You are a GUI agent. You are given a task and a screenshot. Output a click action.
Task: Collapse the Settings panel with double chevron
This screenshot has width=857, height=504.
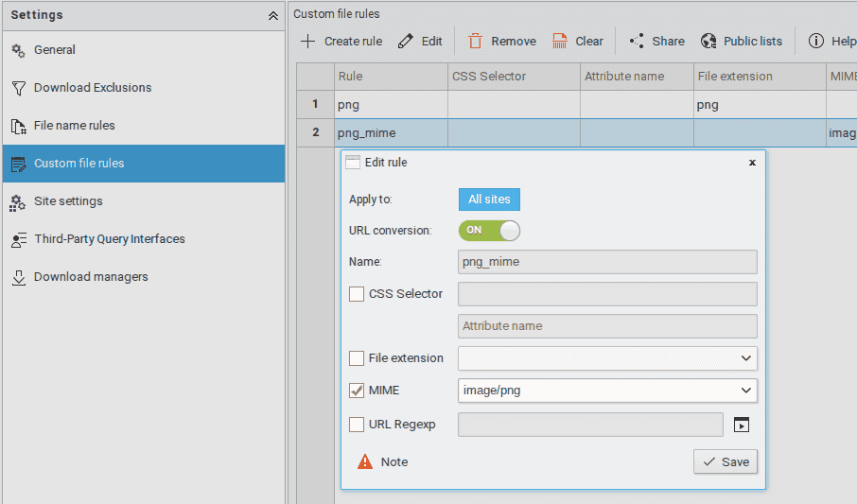coord(272,16)
